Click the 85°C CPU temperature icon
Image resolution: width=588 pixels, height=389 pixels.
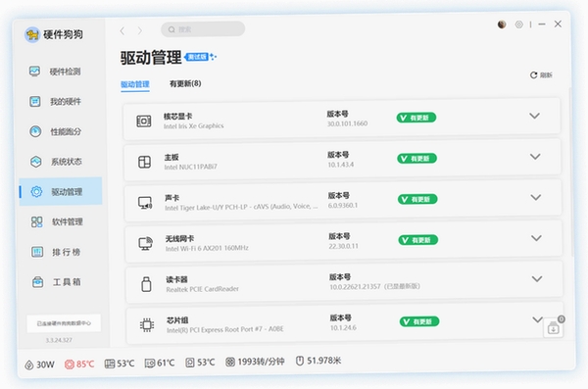tap(69, 365)
